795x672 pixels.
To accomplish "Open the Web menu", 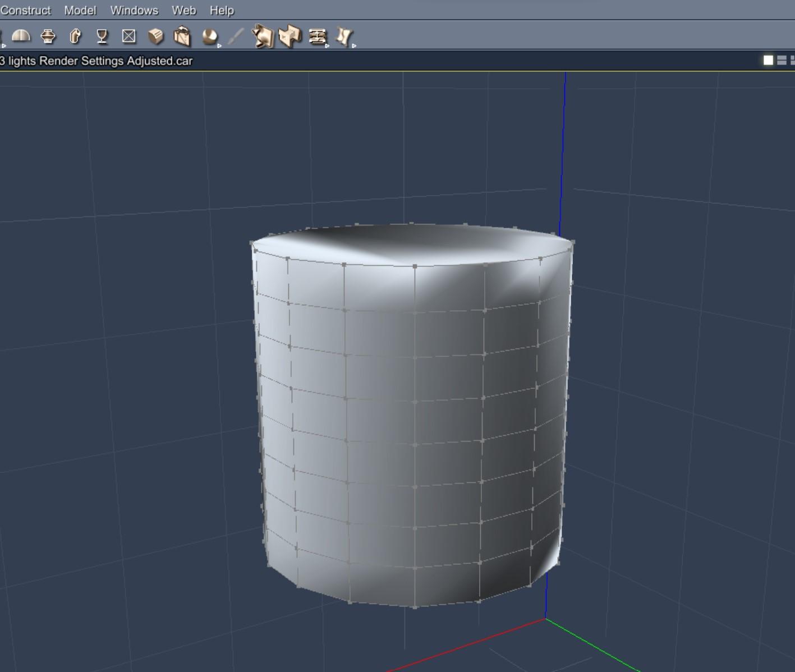I will point(184,10).
